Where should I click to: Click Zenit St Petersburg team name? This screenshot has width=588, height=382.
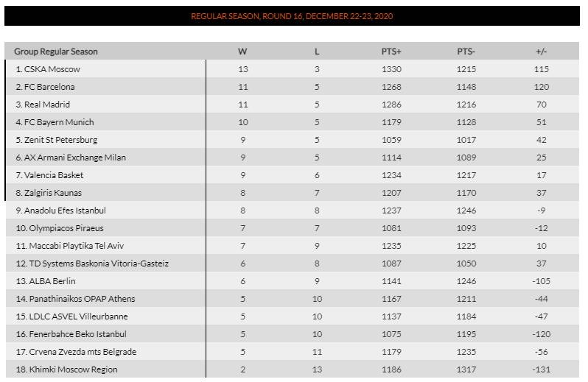tap(60, 140)
